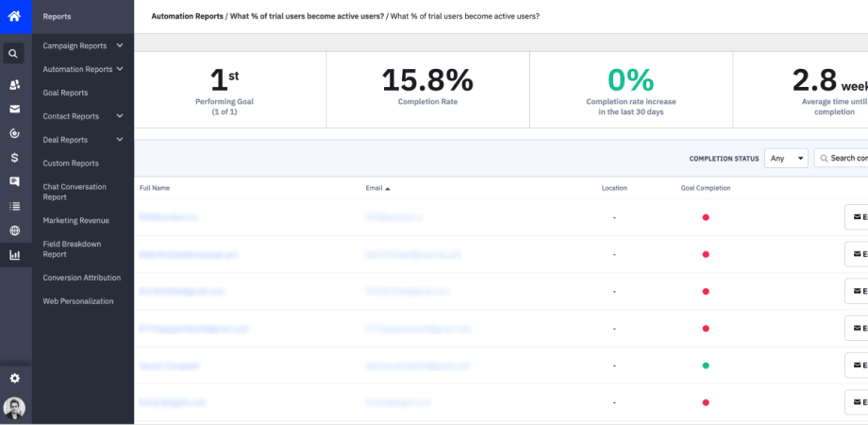The image size is (868, 425).
Task: Sort by the Email column arrow
Action: point(388,189)
